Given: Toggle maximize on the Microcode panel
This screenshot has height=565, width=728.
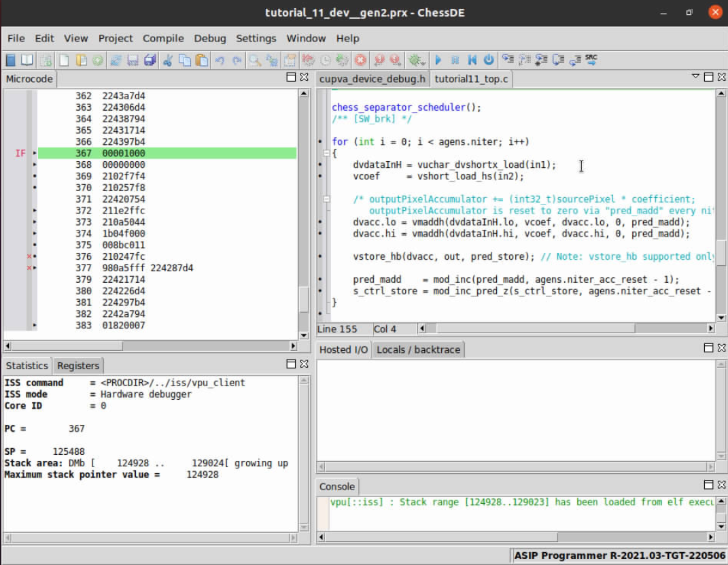Looking at the screenshot, I should [x=291, y=78].
